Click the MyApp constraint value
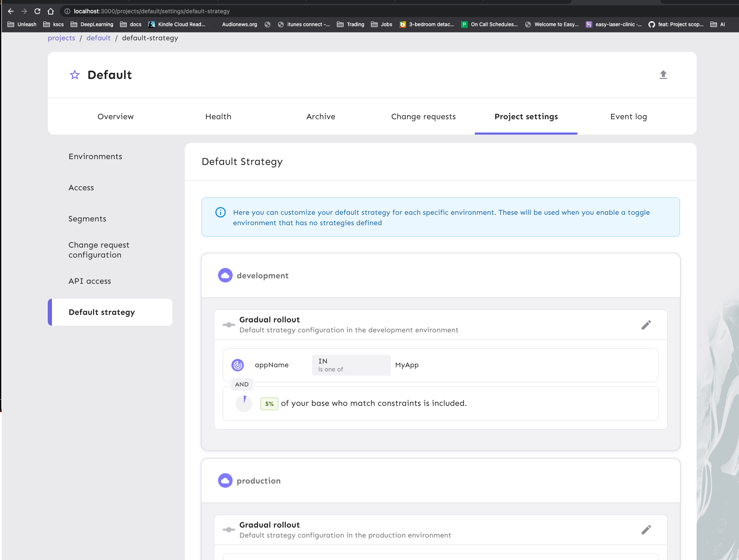The width and height of the screenshot is (739, 560). point(407,365)
